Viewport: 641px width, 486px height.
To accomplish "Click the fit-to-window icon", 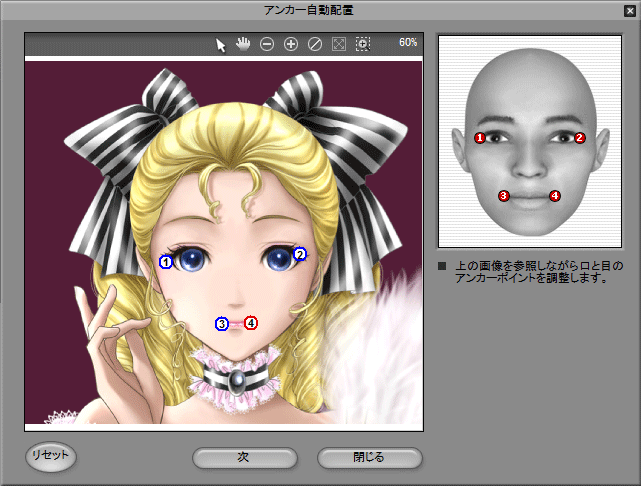I will tap(339, 44).
